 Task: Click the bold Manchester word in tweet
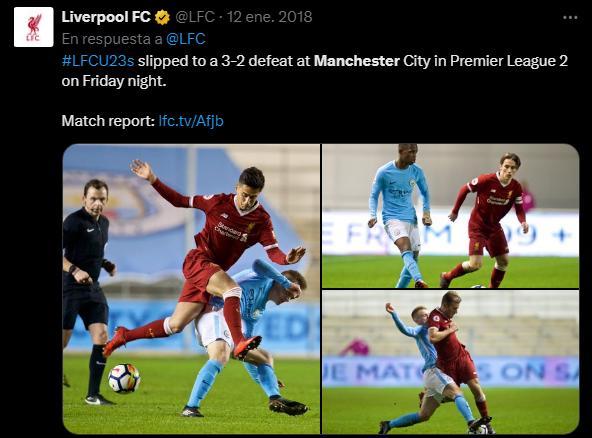(357, 61)
